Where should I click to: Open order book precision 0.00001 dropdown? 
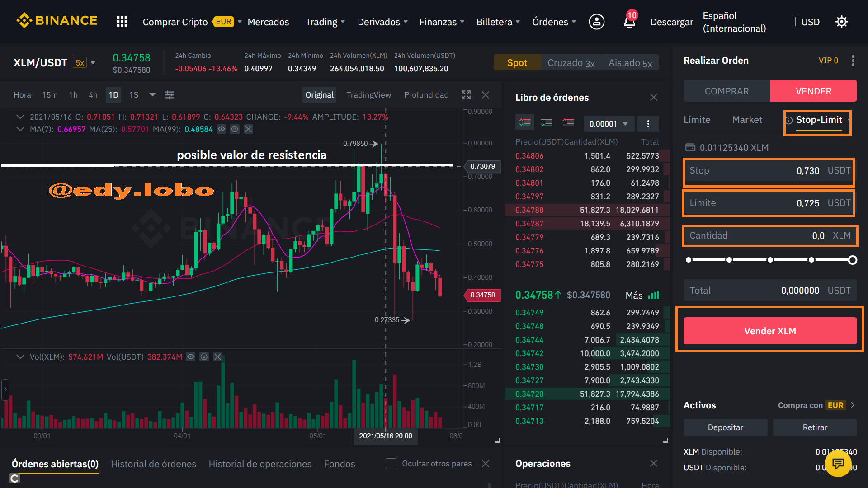608,124
